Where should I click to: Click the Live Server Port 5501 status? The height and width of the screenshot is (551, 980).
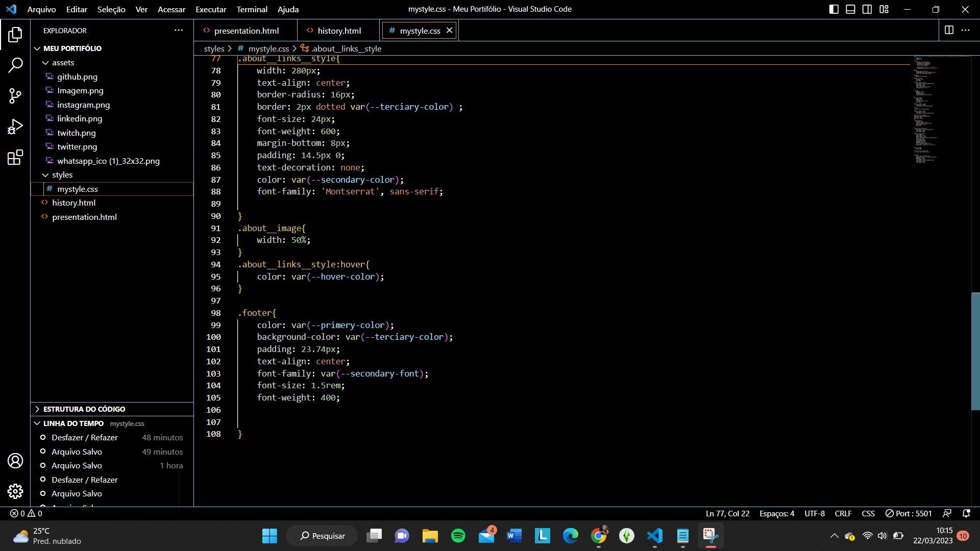(909, 513)
